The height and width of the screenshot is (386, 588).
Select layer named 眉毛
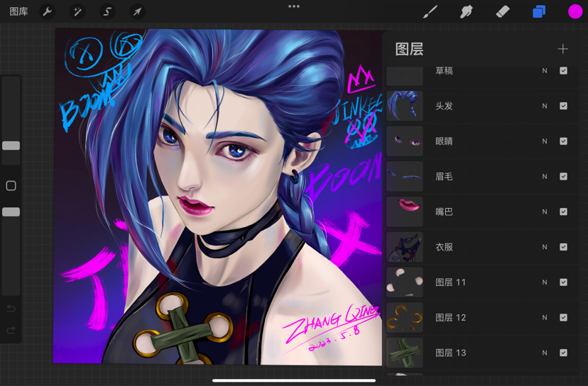click(x=444, y=177)
